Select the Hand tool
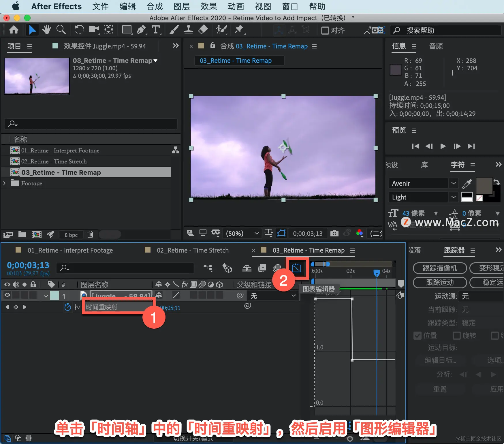Image resolution: width=504 pixels, height=444 pixels. (46, 30)
